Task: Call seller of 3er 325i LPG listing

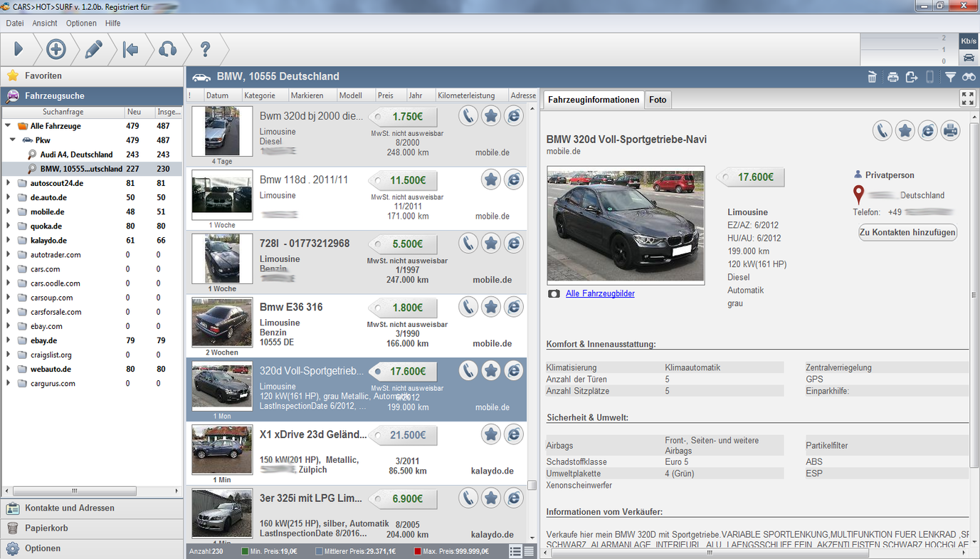Action: pos(468,498)
